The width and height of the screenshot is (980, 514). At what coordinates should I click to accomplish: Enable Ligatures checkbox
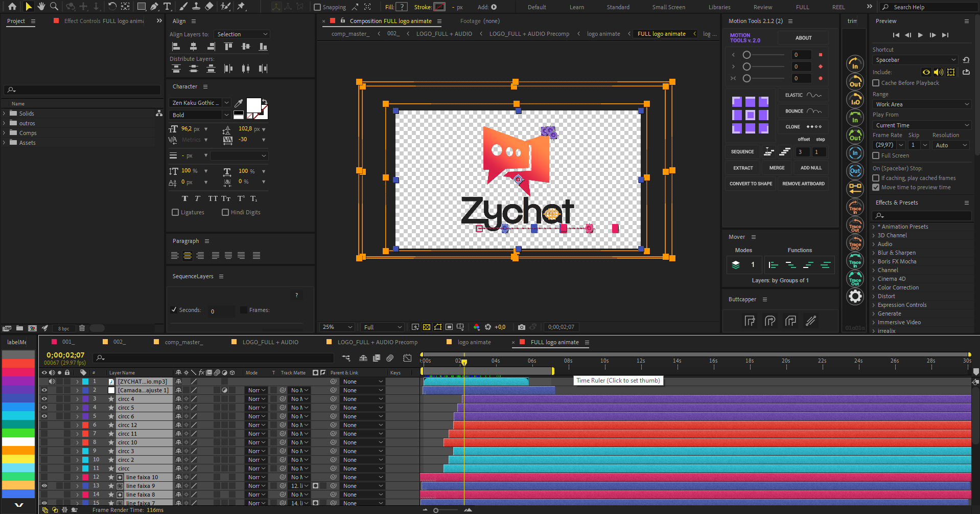pos(175,212)
